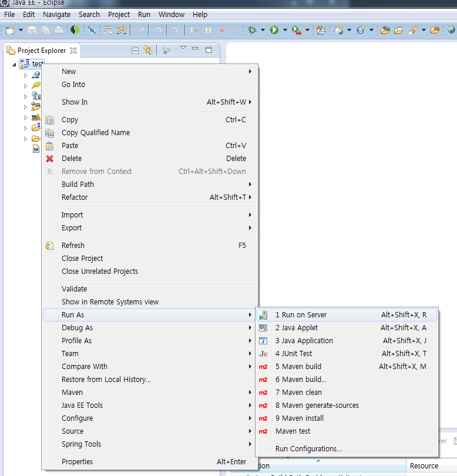Click the Save All toolbar icon
Screen dimensions: 457x476
pos(45,30)
